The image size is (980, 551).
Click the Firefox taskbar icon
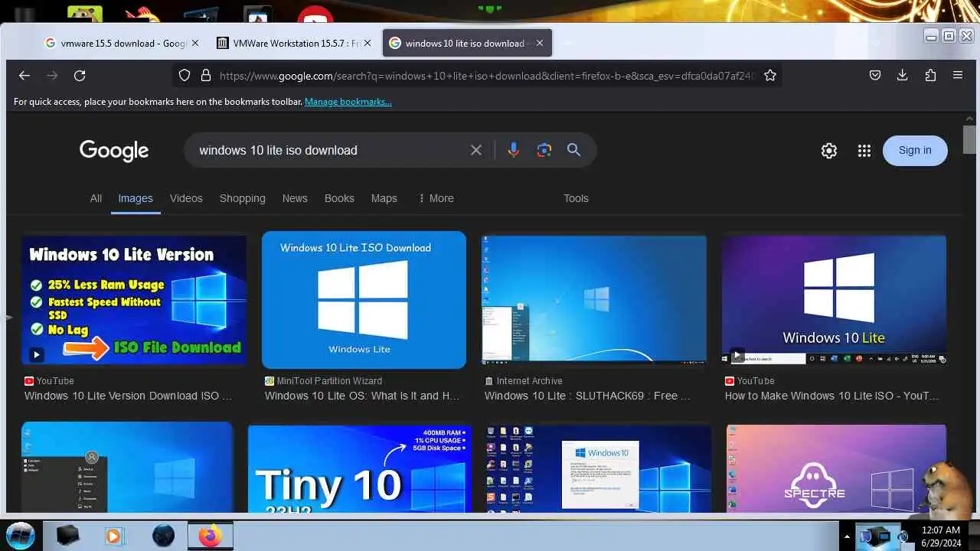coord(210,536)
